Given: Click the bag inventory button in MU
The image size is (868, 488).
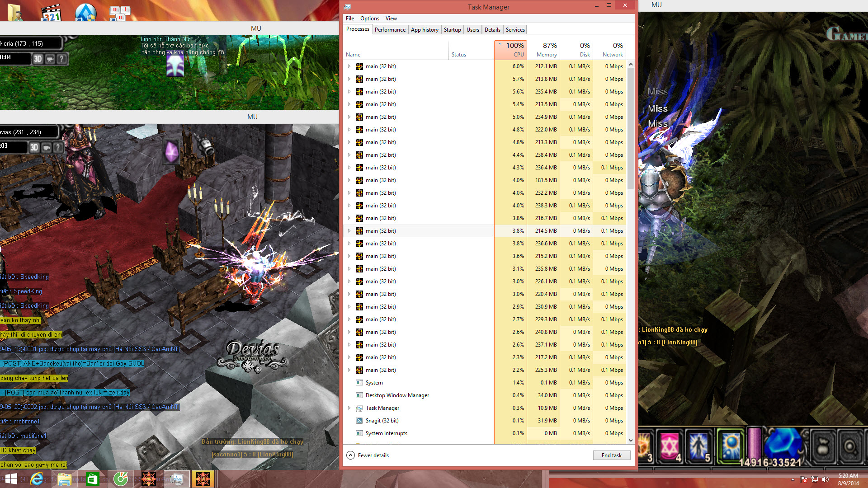Looking at the screenshot, I should tap(823, 447).
